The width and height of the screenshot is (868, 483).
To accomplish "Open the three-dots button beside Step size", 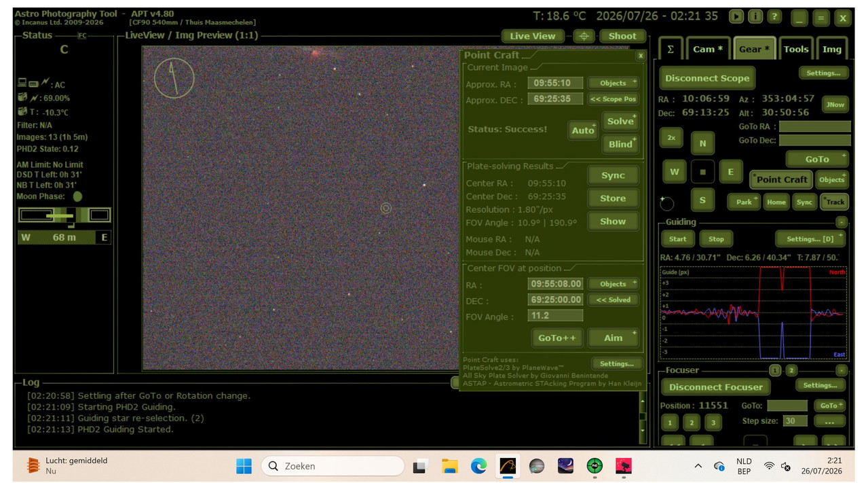I will coord(829,421).
